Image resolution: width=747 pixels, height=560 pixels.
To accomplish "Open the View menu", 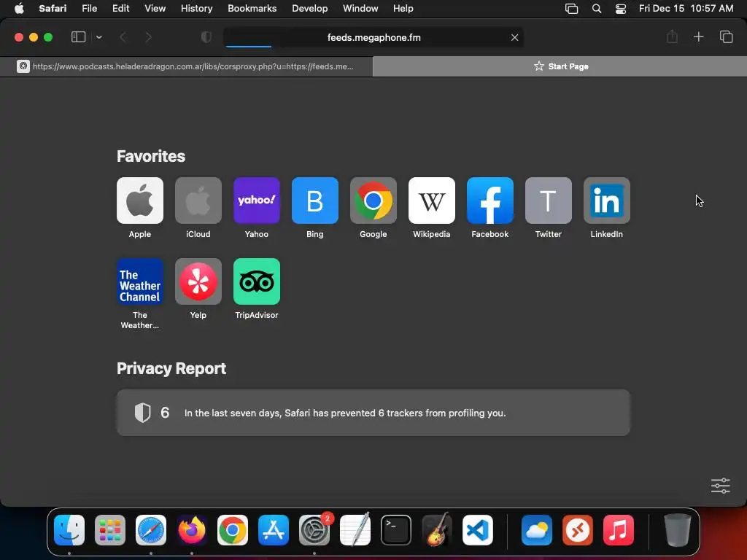I will [x=155, y=9].
